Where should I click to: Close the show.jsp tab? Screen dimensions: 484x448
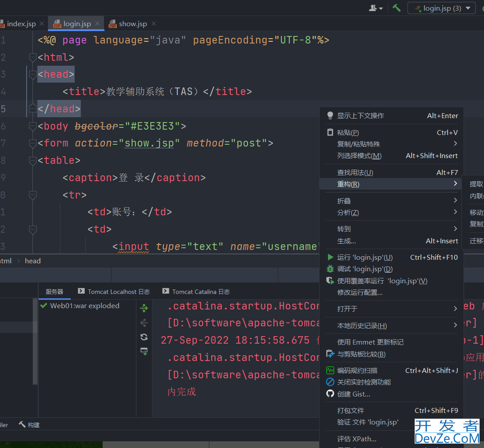coord(154,24)
